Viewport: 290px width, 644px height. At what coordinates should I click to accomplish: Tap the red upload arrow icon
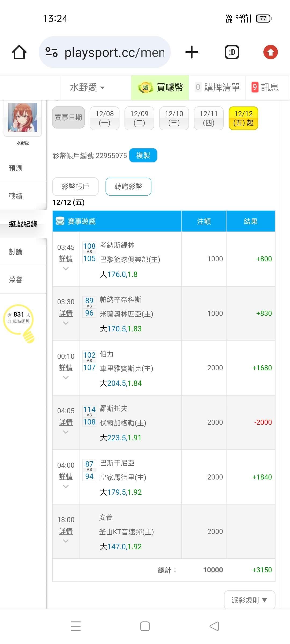click(x=270, y=52)
